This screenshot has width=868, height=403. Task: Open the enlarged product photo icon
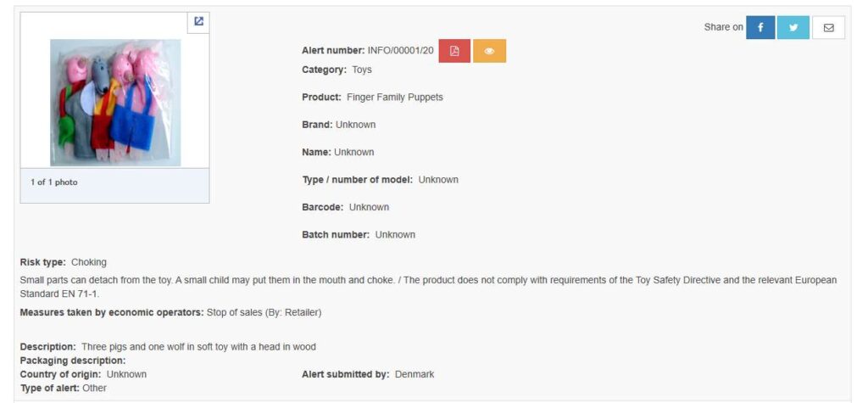[198, 22]
